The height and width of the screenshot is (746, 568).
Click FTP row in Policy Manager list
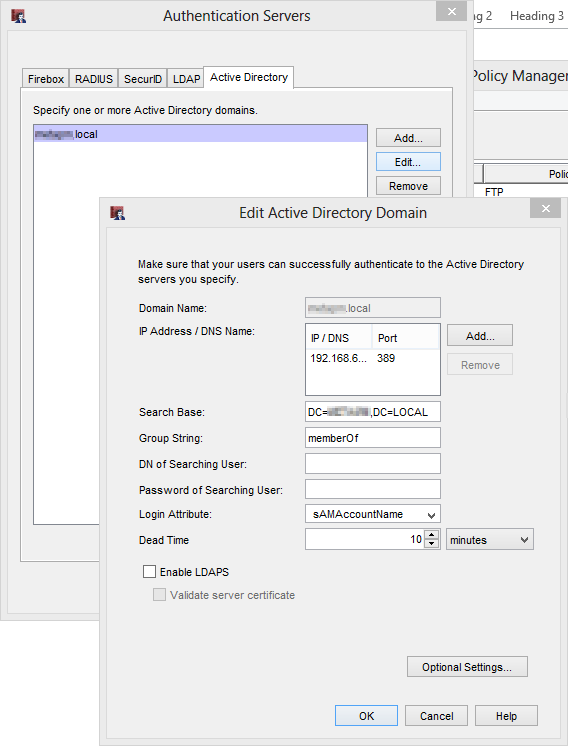point(494,192)
